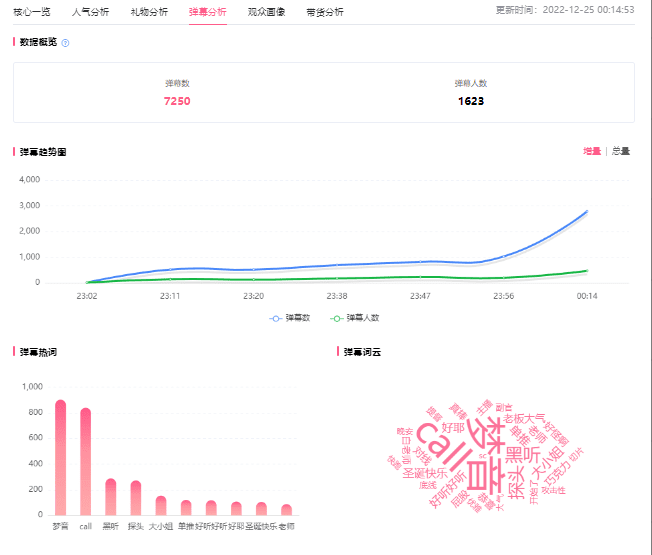This screenshot has height=555, width=652.
Task: Click the 好听好听 bar
Action: coord(211,508)
